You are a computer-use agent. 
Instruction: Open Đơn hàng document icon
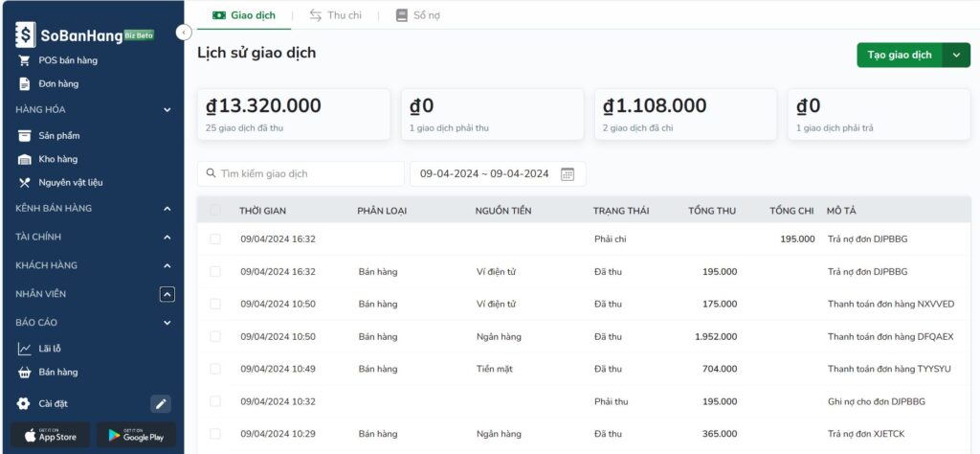[x=24, y=83]
